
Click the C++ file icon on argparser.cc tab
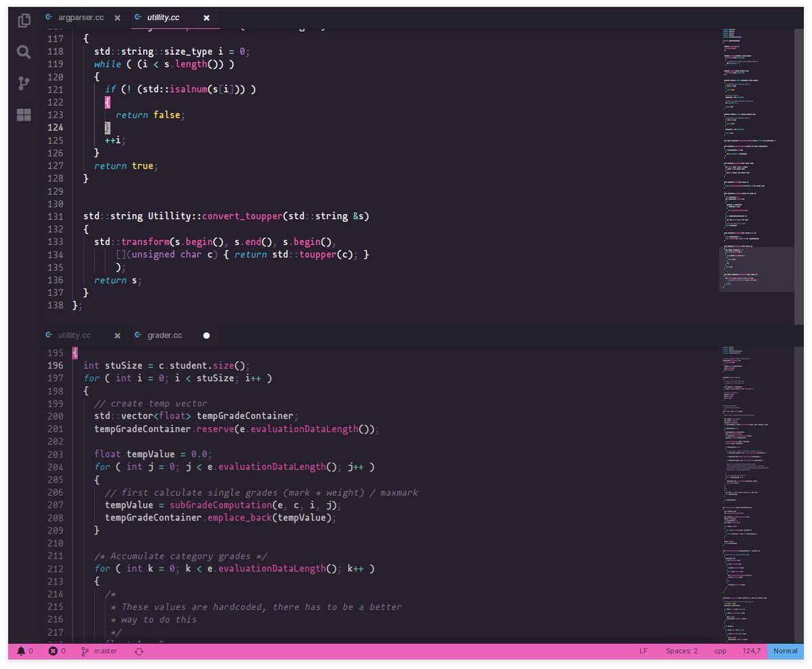[49, 17]
